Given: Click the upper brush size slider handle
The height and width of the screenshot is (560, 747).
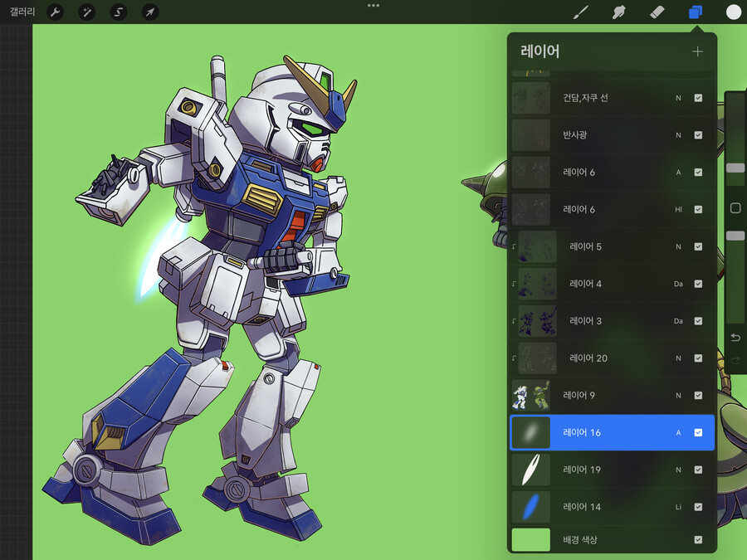Looking at the screenshot, I should click(735, 168).
